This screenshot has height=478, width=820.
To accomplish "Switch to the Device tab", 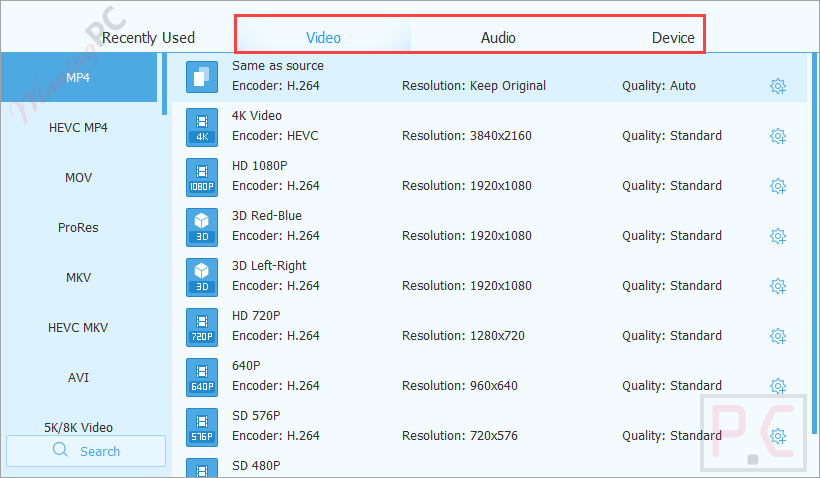I will (673, 38).
